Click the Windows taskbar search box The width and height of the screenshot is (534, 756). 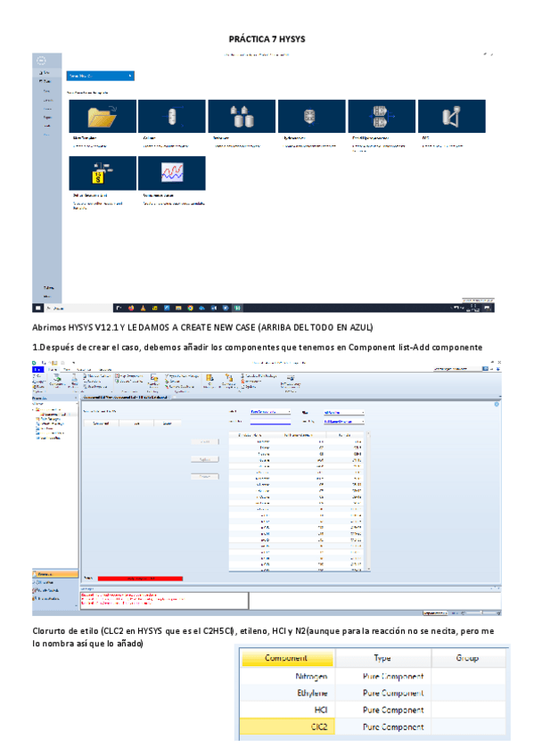pyautogui.click(x=78, y=308)
